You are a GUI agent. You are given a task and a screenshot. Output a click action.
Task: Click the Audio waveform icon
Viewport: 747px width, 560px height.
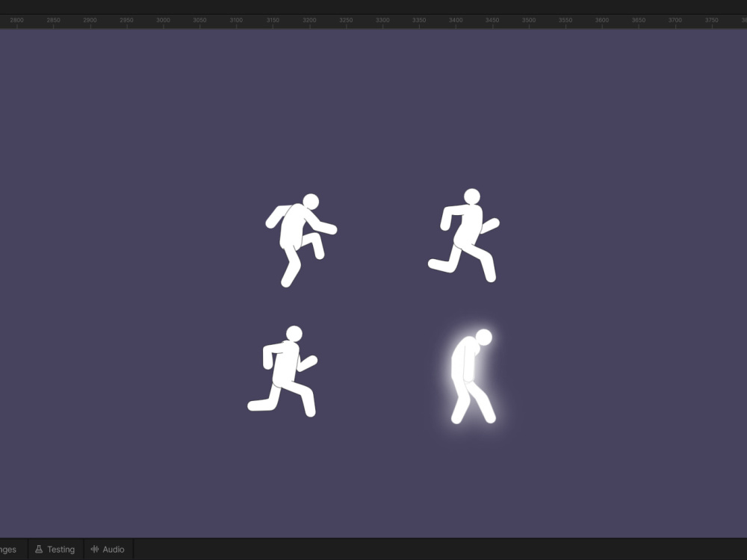coord(95,549)
